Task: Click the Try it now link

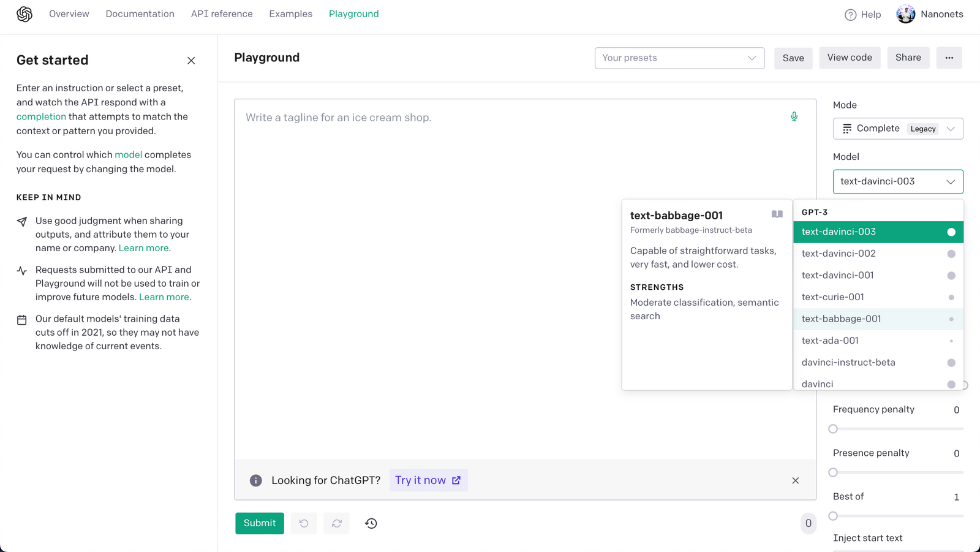Action: (428, 480)
